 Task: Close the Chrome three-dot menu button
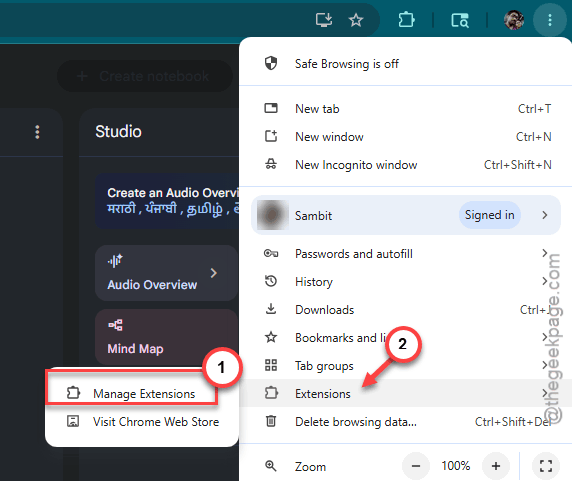coord(549,20)
